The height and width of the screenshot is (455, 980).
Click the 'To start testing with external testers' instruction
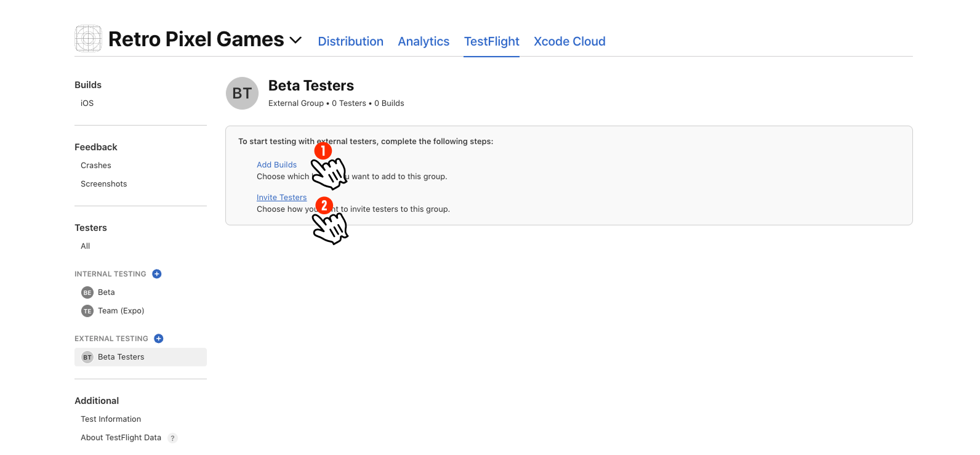pos(366,142)
